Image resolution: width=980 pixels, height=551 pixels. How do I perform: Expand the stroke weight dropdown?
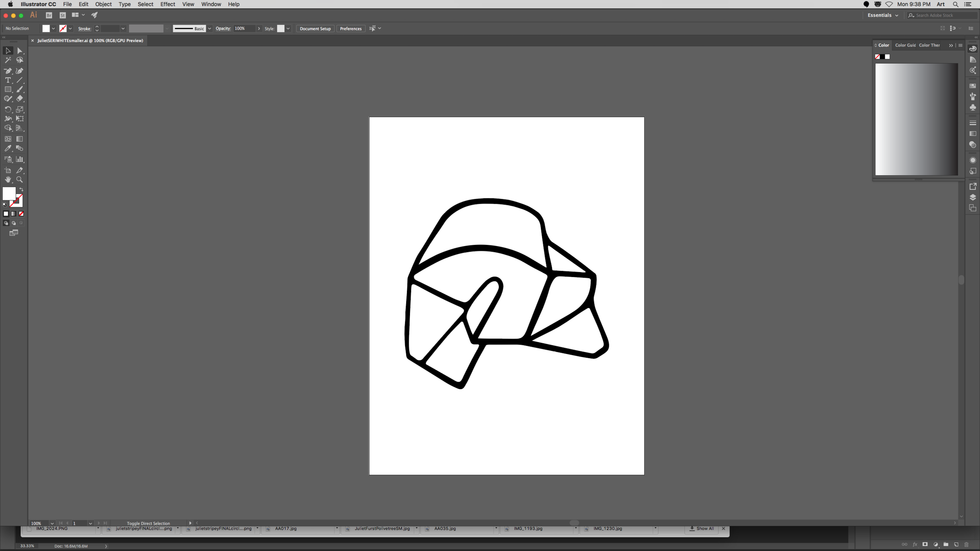pyautogui.click(x=123, y=29)
